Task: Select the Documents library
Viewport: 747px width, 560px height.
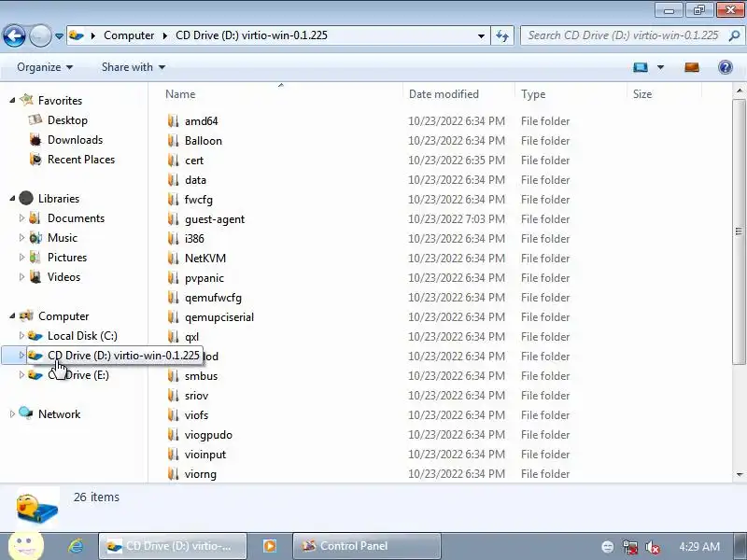Action: tap(76, 218)
